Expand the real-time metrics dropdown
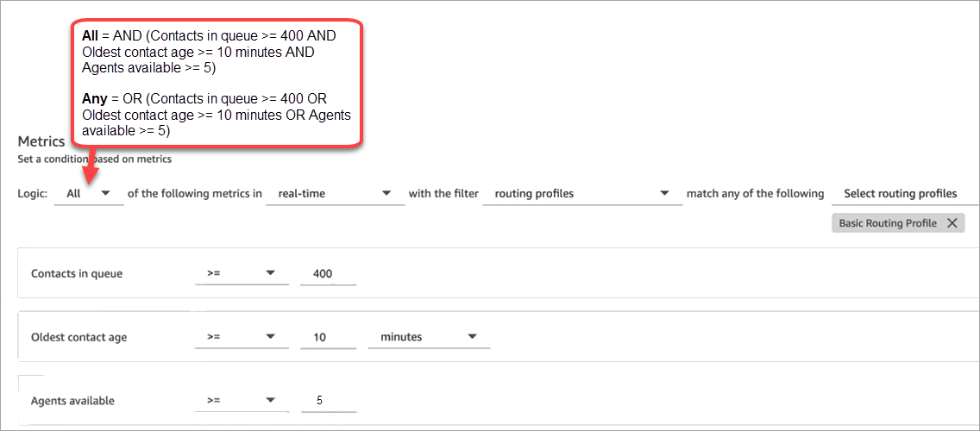Viewport: 980px width, 431px height. coord(335,194)
